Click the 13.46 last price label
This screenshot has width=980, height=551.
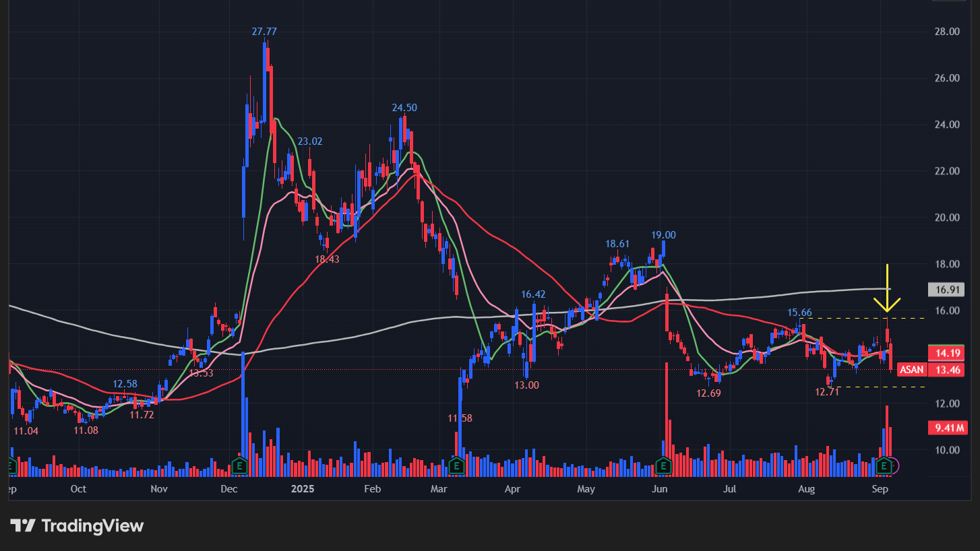tap(946, 369)
